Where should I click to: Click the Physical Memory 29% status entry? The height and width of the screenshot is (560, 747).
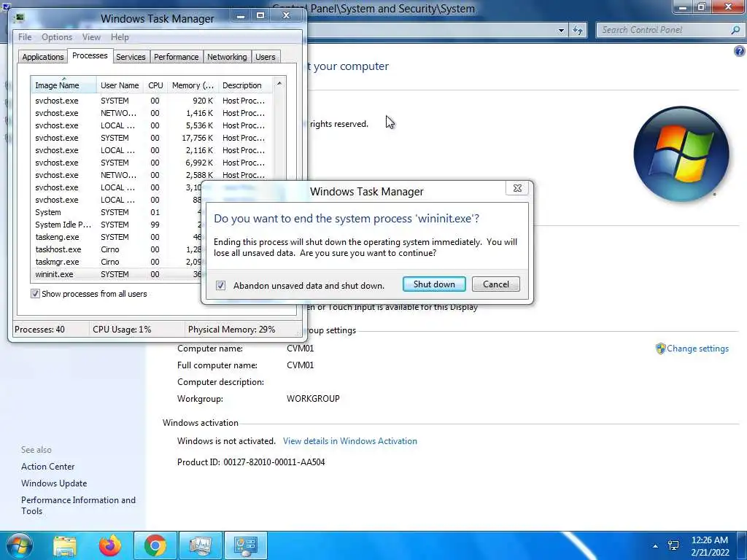tap(231, 330)
